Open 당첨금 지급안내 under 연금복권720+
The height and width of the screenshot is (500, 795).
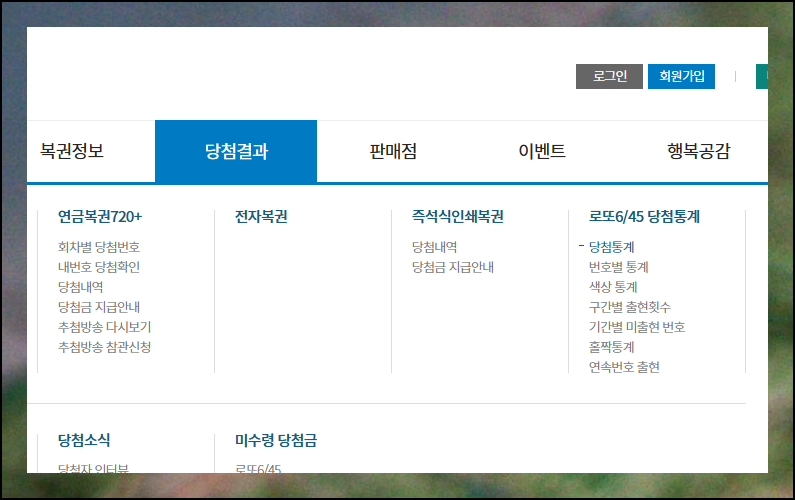99,307
